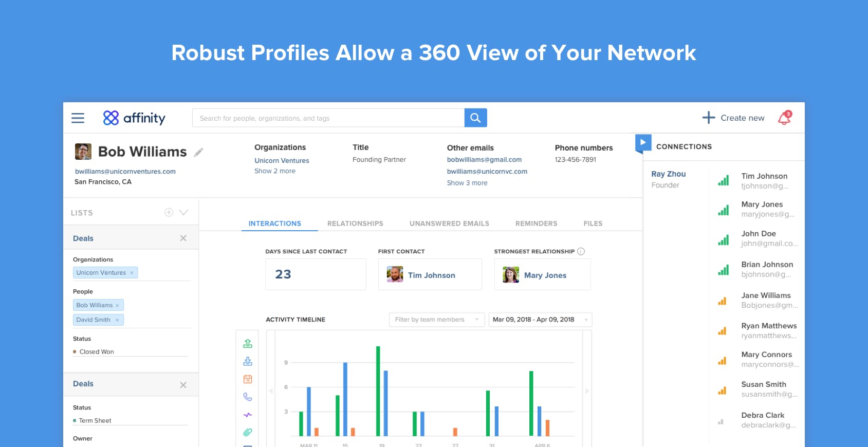Click bwilliams@unicornvc.com email link
Screen dimensions: 868x447
[487, 172]
